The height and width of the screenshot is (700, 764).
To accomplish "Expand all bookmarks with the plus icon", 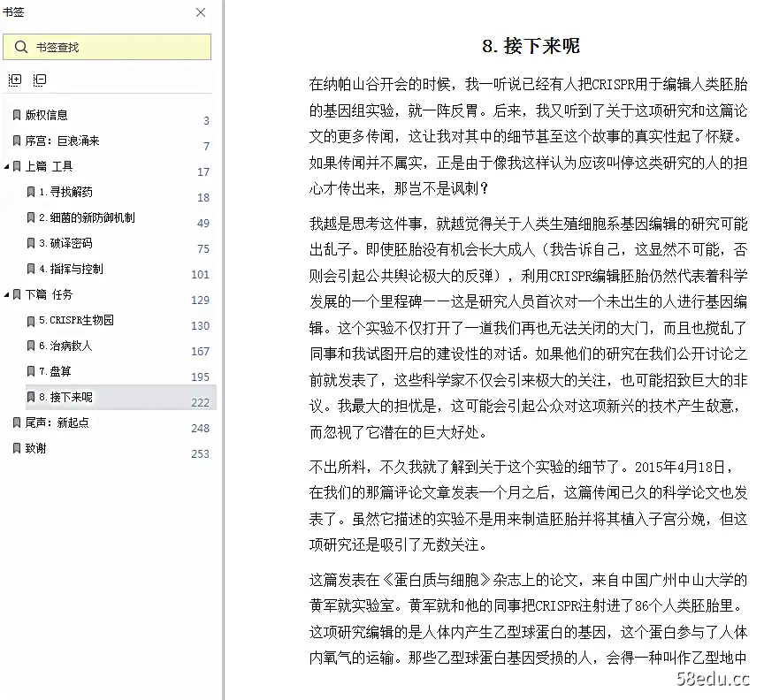I will 15,80.
